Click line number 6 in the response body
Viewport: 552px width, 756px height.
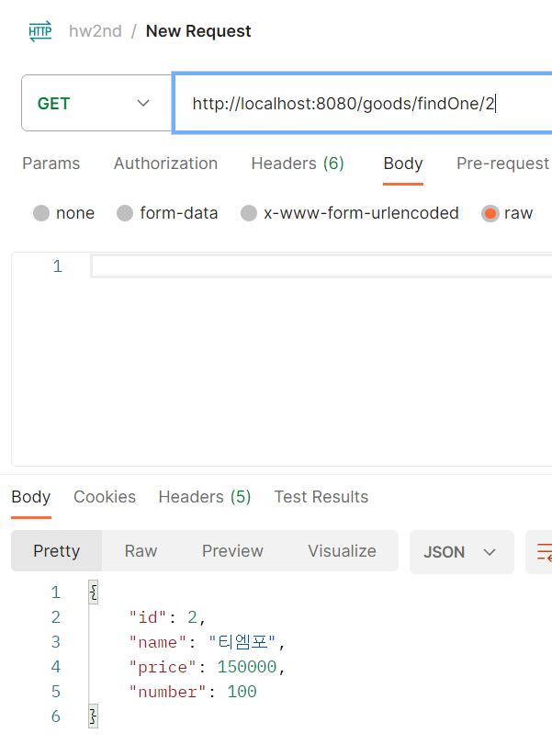pos(55,716)
